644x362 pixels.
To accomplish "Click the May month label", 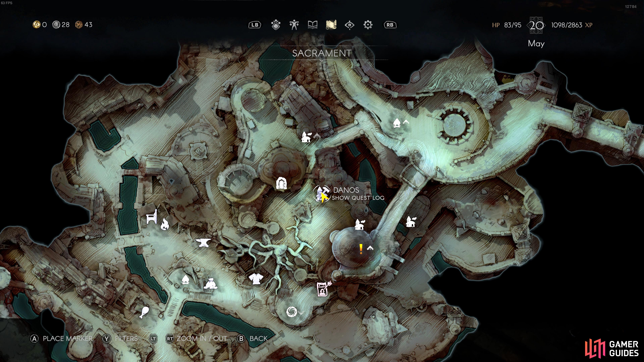I will click(x=536, y=44).
